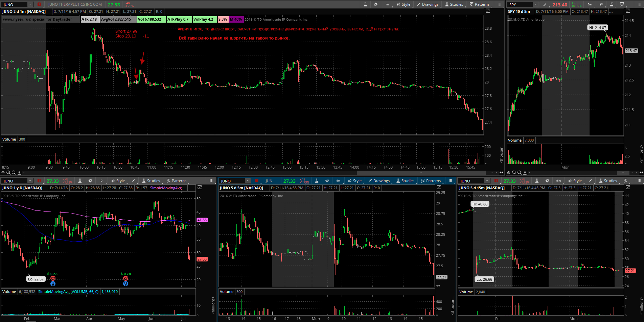
Task: Click the 5m timeframe button on JUNO 5m chart
Action: tap(338, 181)
